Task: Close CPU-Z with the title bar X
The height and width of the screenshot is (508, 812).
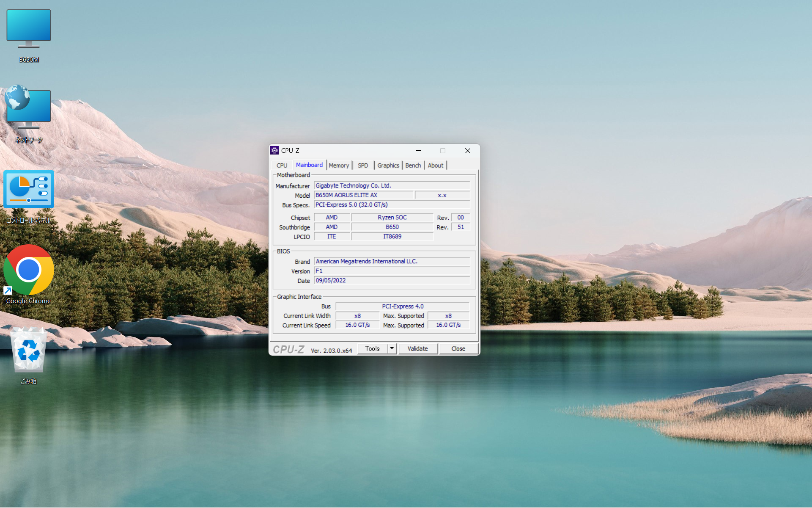Action: pos(468,151)
